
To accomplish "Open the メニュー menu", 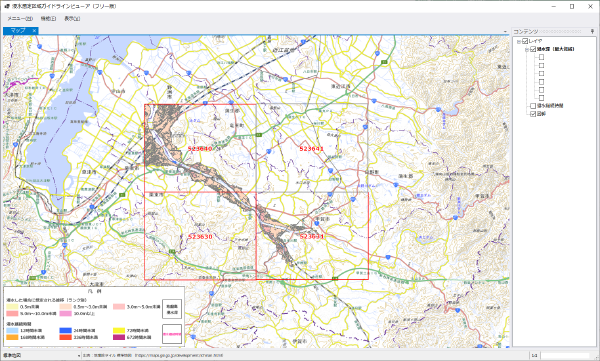I will pyautogui.click(x=20, y=18).
